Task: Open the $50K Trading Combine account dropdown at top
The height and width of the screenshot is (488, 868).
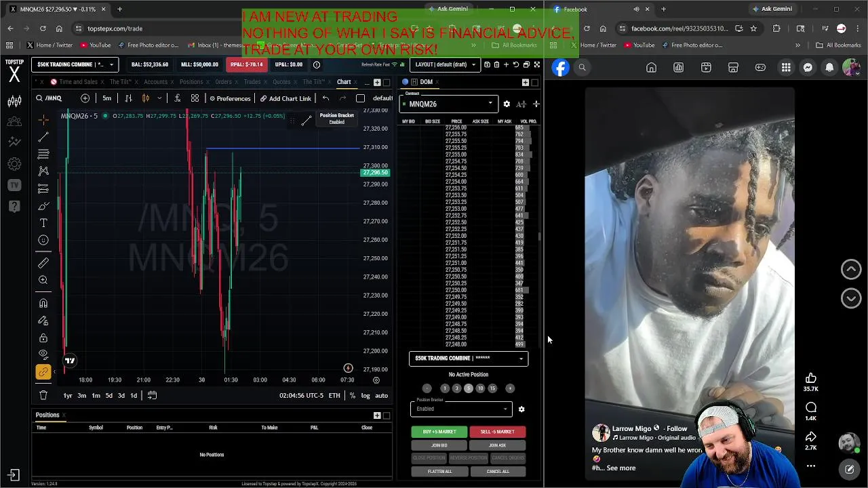Action: pos(75,64)
